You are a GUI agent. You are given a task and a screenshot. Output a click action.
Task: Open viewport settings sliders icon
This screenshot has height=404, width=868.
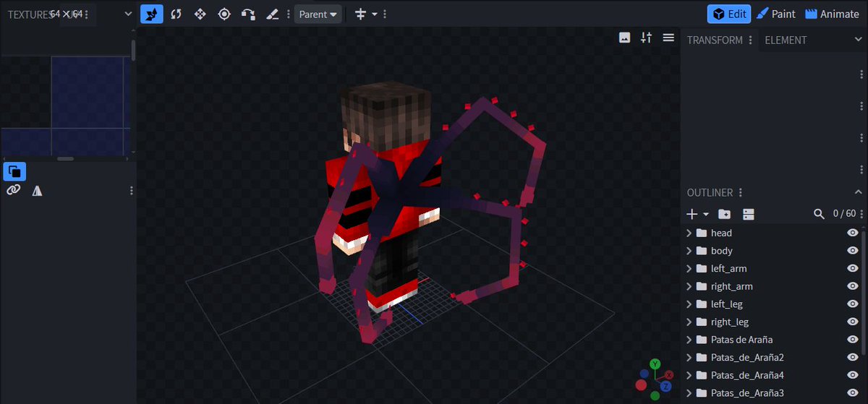click(647, 38)
